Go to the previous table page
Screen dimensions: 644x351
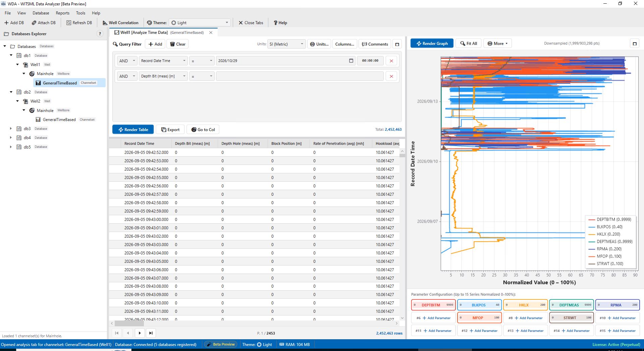point(128,333)
